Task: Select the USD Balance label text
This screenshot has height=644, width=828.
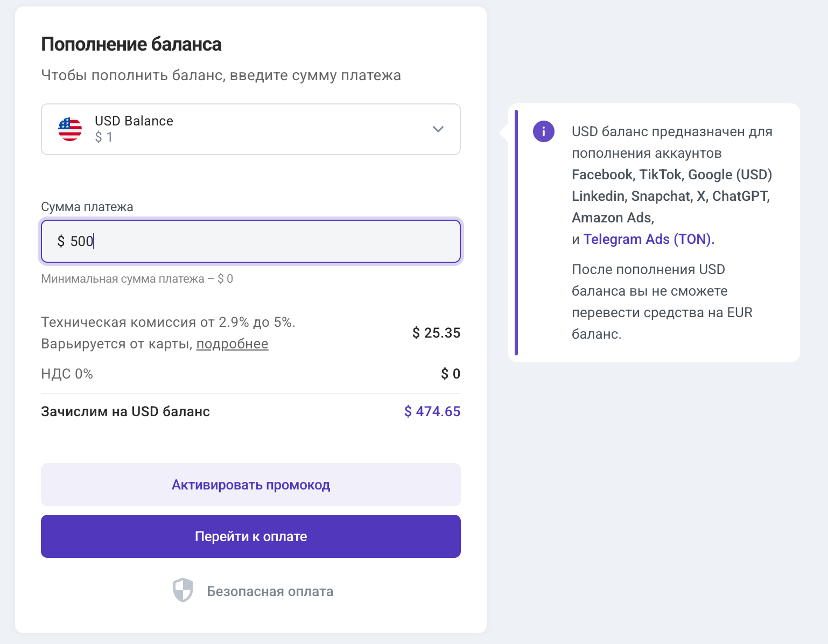Action: coord(134,121)
